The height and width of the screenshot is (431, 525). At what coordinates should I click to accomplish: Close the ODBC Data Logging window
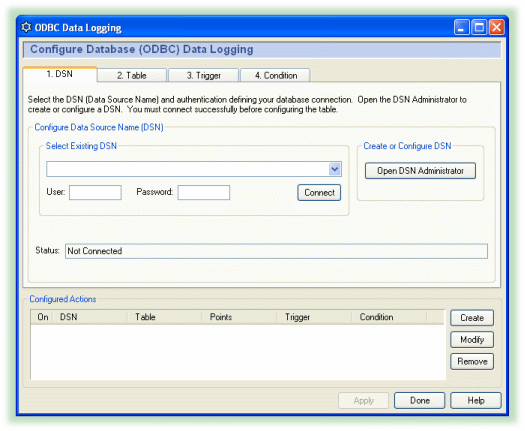pyautogui.click(x=497, y=27)
